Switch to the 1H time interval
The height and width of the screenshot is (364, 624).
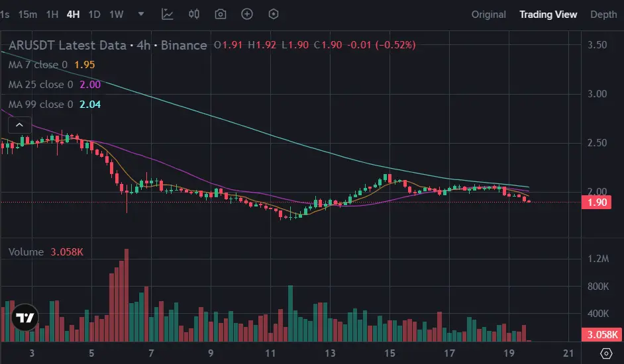pyautogui.click(x=52, y=14)
